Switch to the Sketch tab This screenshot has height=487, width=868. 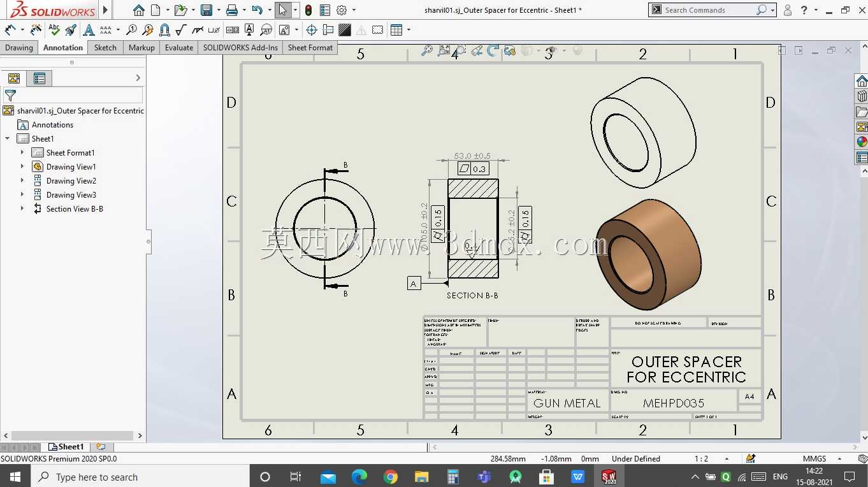tap(105, 48)
